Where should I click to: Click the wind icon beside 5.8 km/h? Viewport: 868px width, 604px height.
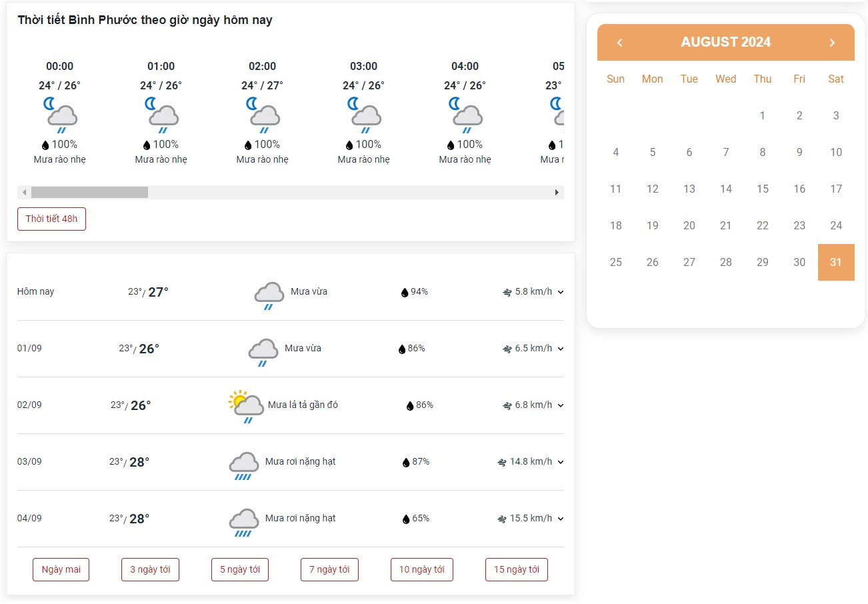point(507,292)
